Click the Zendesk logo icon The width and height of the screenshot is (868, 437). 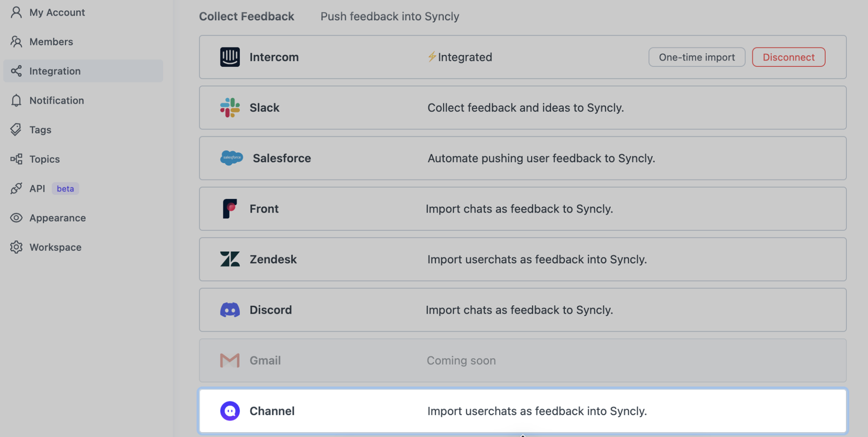230,259
